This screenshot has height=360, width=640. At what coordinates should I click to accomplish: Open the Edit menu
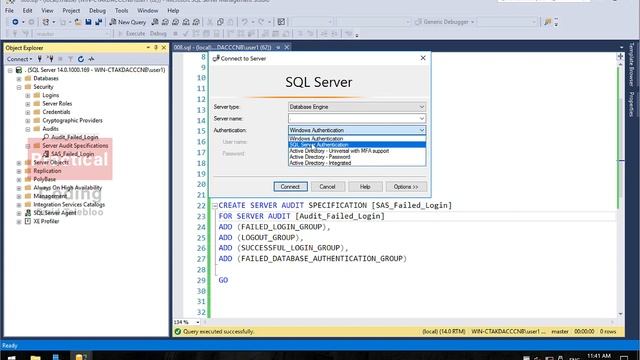[x=27, y=10]
